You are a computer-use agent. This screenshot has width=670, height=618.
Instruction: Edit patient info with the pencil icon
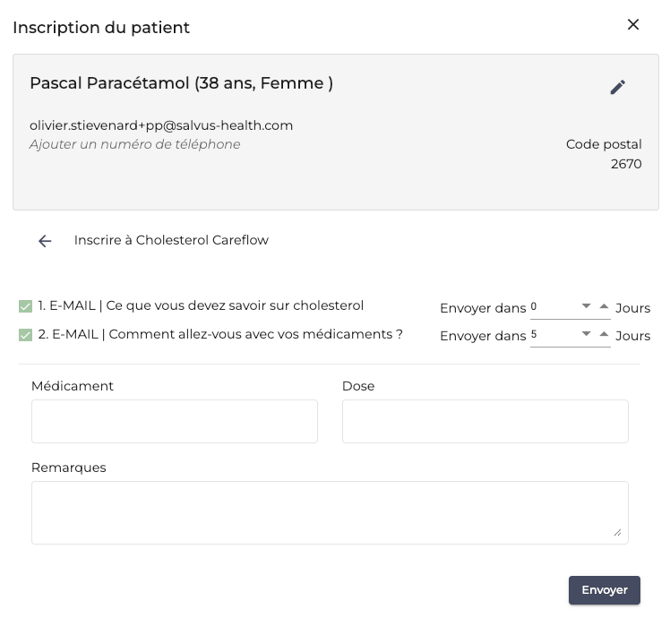coord(618,87)
